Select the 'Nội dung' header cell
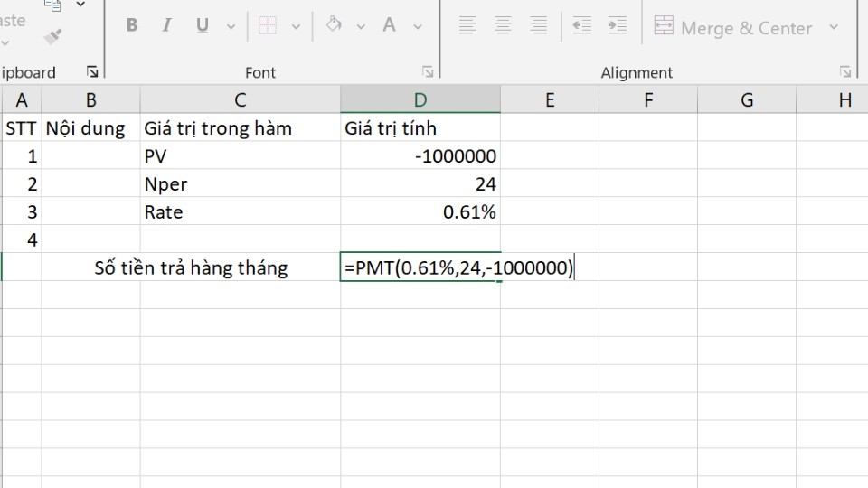Viewport: 868px width, 488px height. click(x=90, y=127)
